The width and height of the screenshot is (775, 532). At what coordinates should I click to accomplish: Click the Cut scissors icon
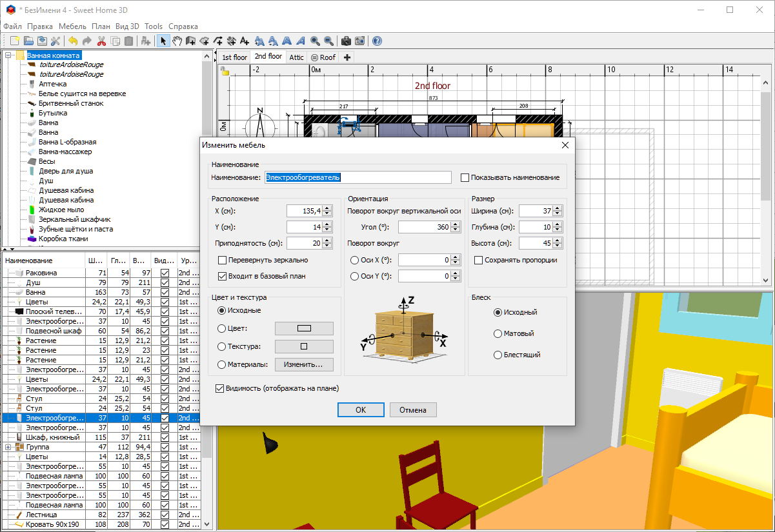click(101, 41)
